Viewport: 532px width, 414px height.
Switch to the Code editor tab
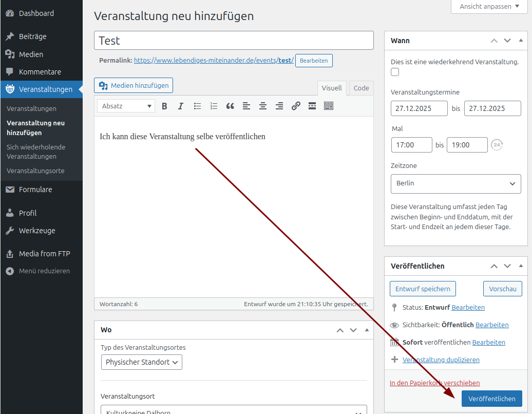pyautogui.click(x=361, y=88)
